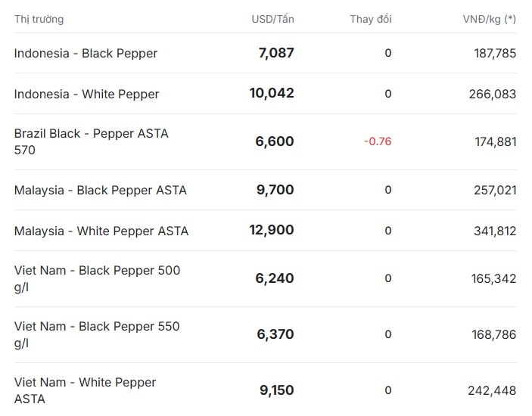
Task: Click the "Thị trường" column header
Action: click(x=39, y=19)
